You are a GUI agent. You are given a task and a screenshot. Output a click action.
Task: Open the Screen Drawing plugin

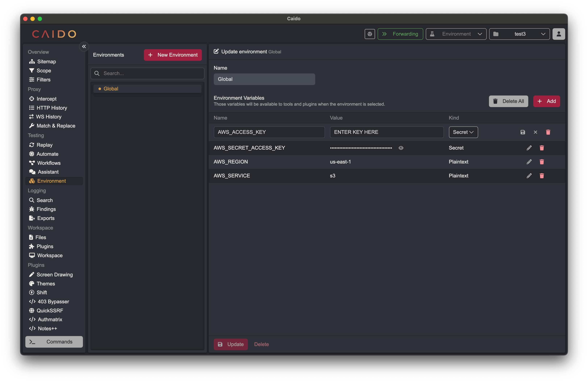pyautogui.click(x=54, y=275)
